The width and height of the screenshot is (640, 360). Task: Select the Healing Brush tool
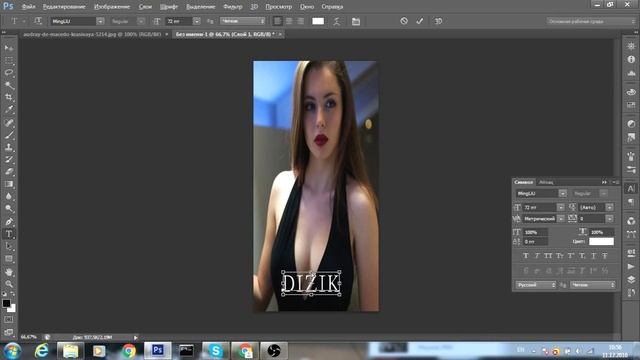[9, 122]
